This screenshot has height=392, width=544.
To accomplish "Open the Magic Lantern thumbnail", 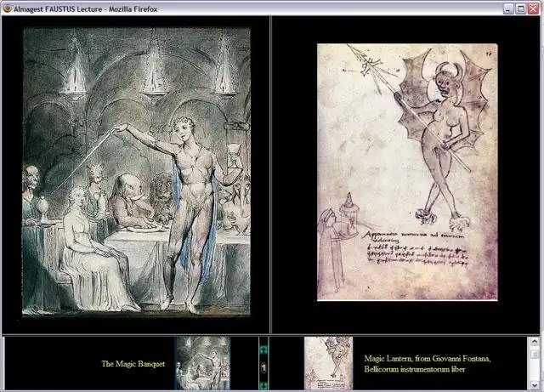I will [329, 363].
